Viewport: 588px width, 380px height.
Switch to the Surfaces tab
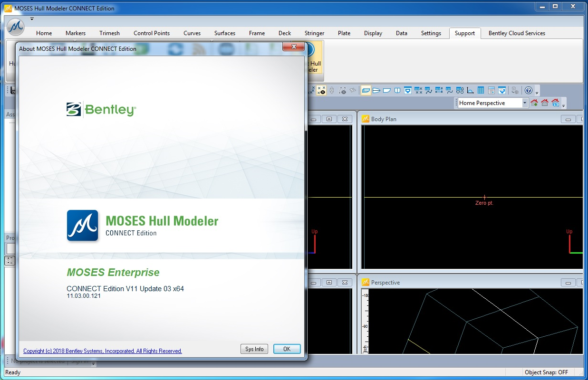tap(225, 33)
